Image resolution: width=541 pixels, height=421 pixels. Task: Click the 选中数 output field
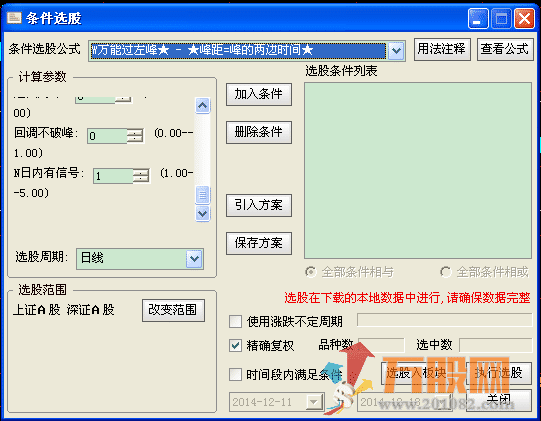pos(496,345)
